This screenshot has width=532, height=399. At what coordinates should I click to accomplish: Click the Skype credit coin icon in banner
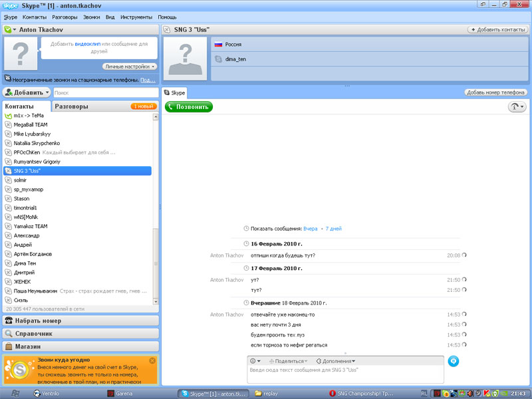click(x=20, y=370)
